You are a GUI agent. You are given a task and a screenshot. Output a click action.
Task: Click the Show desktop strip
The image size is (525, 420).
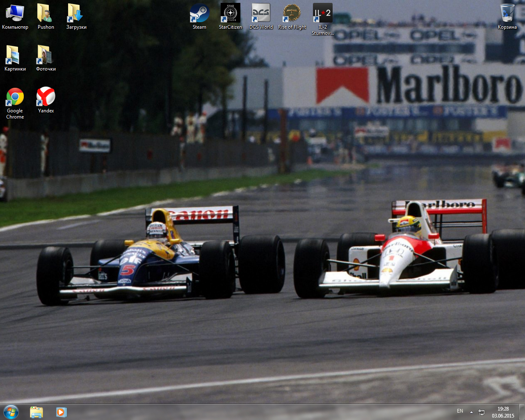[522, 412]
